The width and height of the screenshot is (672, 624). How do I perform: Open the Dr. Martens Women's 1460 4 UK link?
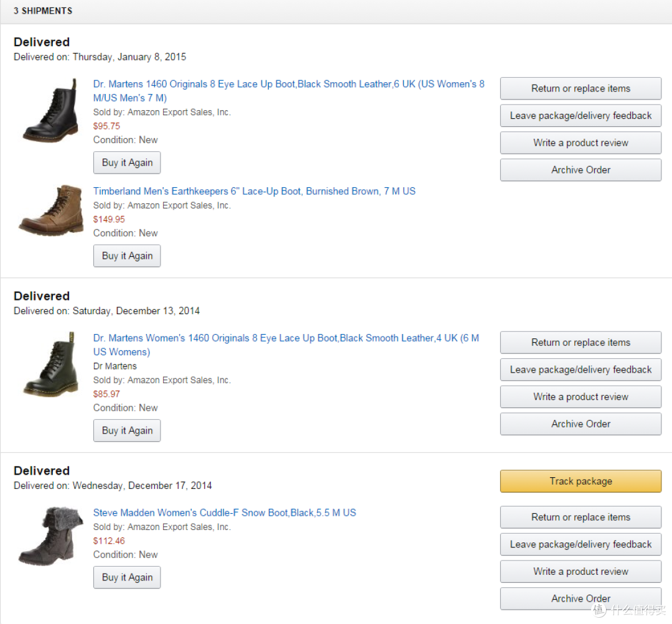[x=286, y=345]
